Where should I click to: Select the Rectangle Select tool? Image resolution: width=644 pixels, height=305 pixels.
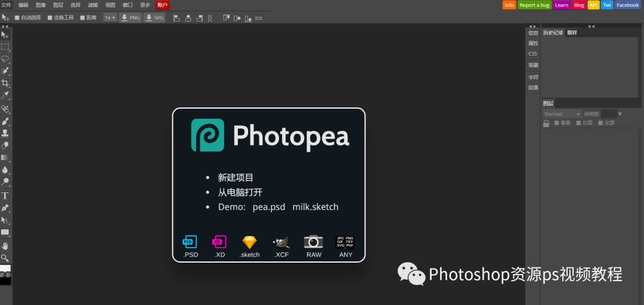click(x=5, y=47)
